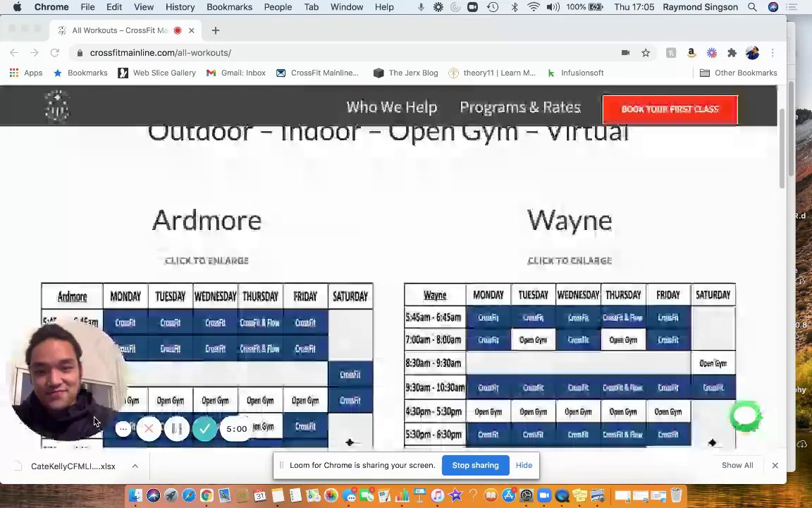
Task: Open the theory11 bookmark
Action: pos(493,73)
